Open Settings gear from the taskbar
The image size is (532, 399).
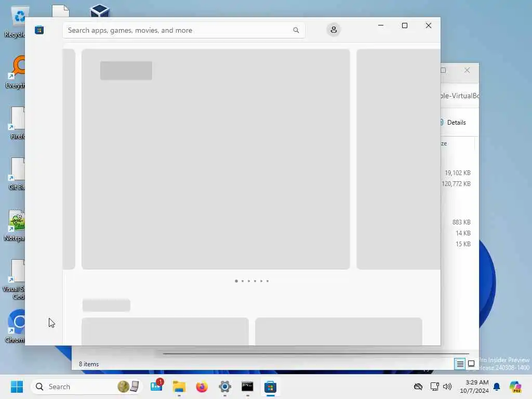(x=224, y=387)
